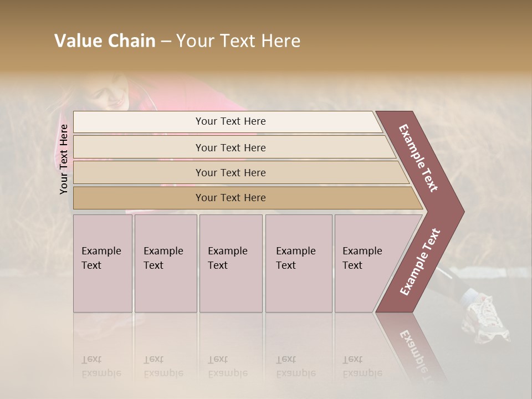Click the second 'Example Text' column box
This screenshot has height=399, width=532.
click(166, 263)
